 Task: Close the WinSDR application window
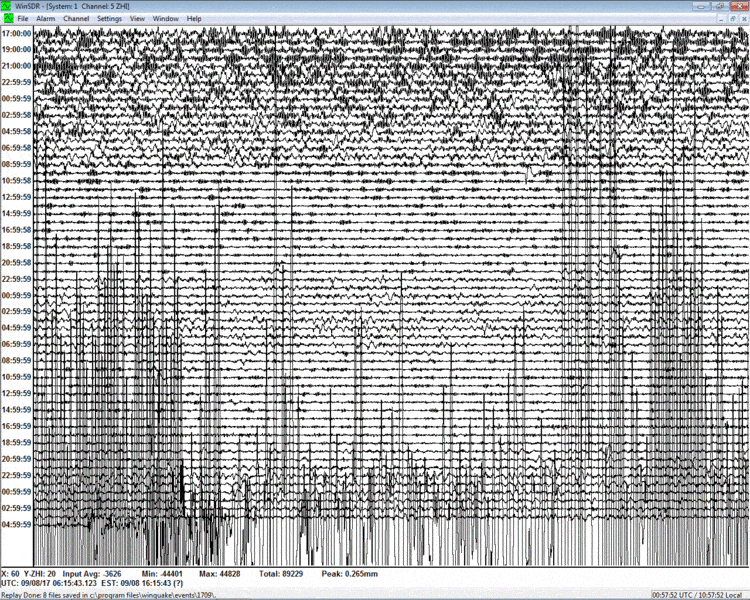[x=742, y=6]
